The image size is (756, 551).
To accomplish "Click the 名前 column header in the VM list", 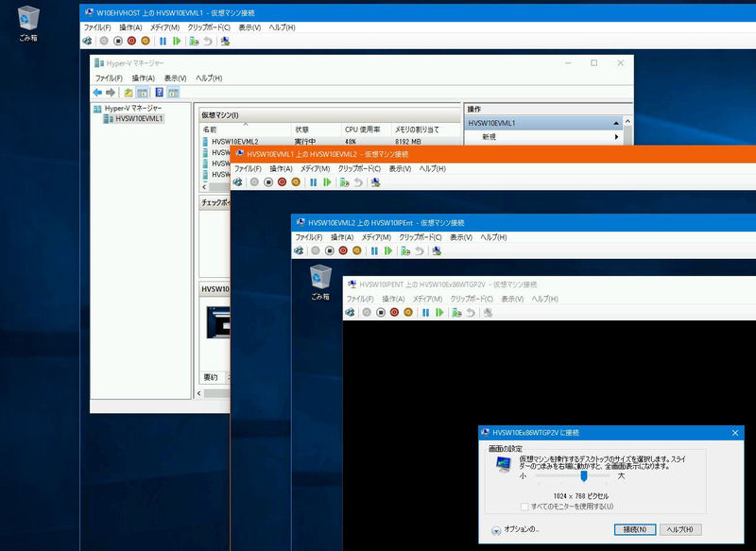I will click(x=245, y=129).
